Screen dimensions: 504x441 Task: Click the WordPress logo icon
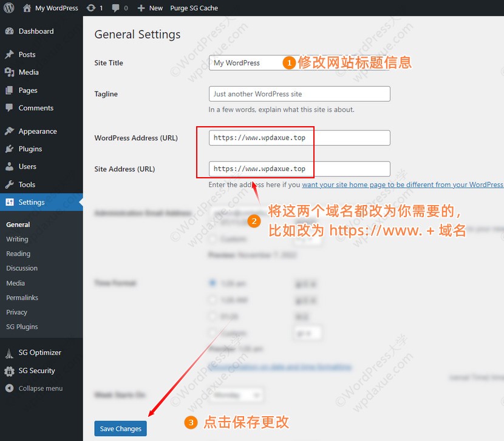9,8
